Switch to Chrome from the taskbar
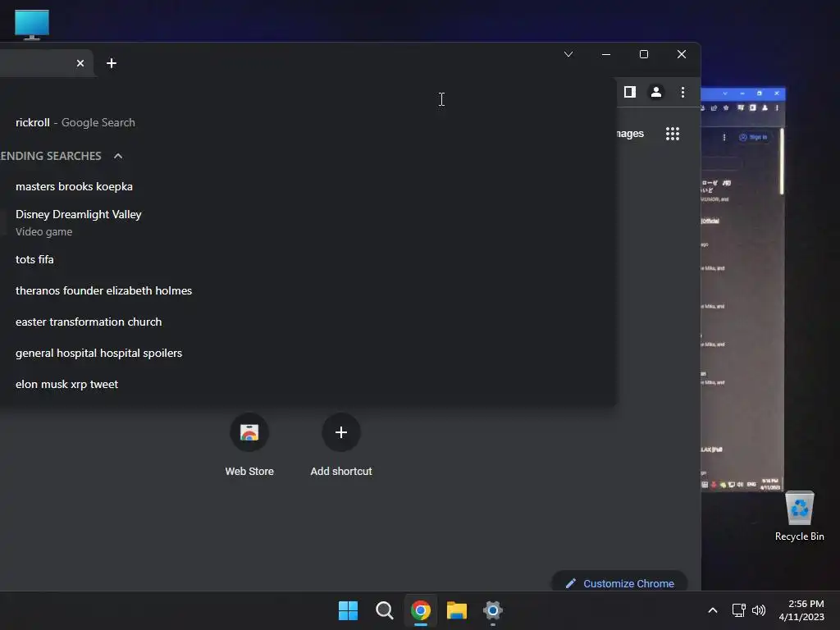 [x=421, y=610]
